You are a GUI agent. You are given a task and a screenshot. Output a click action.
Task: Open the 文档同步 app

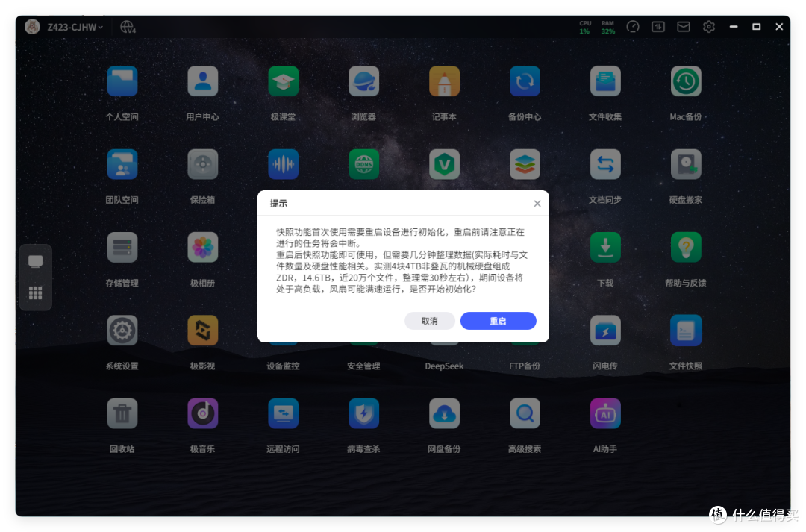click(605, 164)
